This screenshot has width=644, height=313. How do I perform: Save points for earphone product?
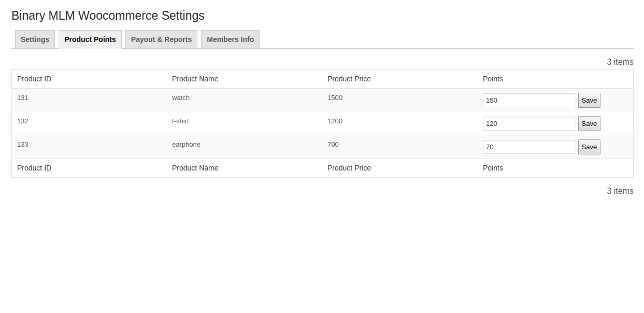(x=589, y=147)
